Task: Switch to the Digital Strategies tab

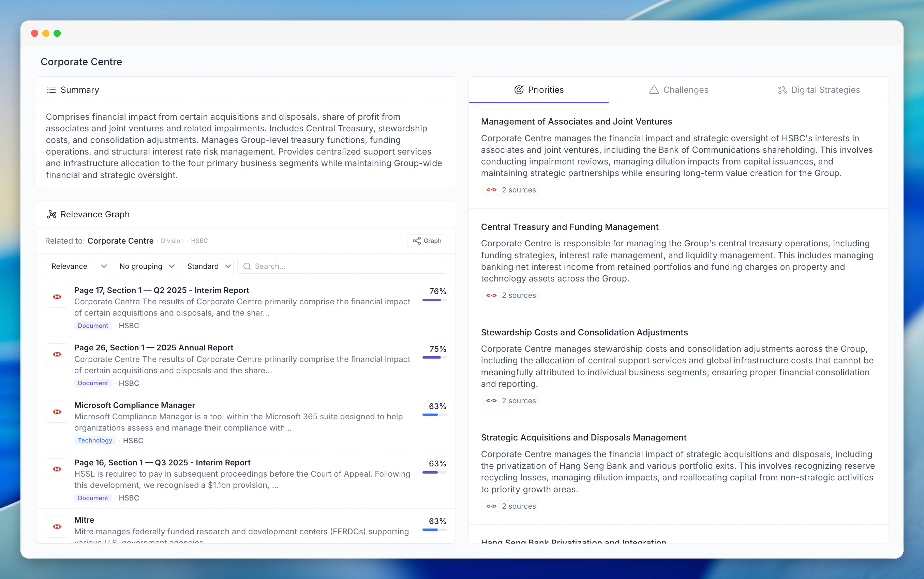Action: pyautogui.click(x=818, y=90)
